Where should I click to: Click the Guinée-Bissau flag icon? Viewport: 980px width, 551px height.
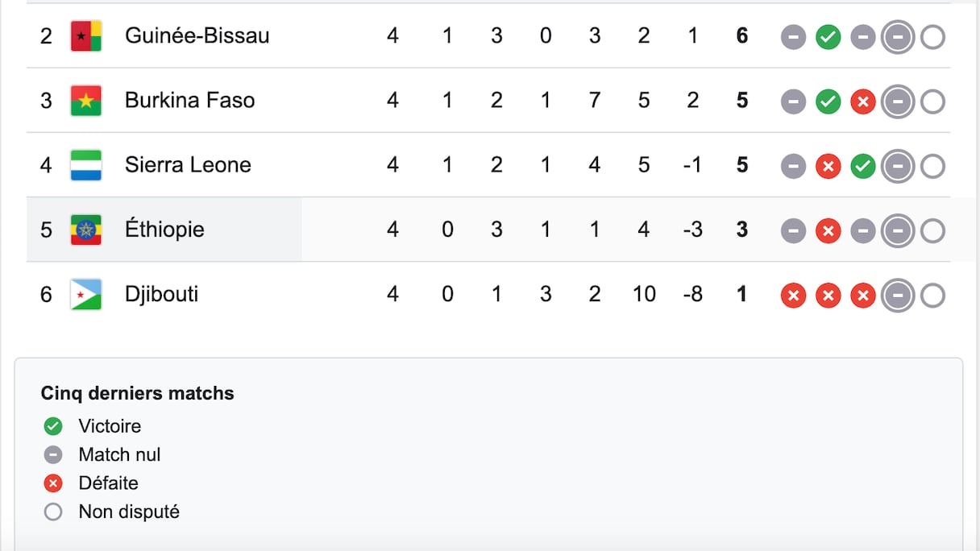85,36
